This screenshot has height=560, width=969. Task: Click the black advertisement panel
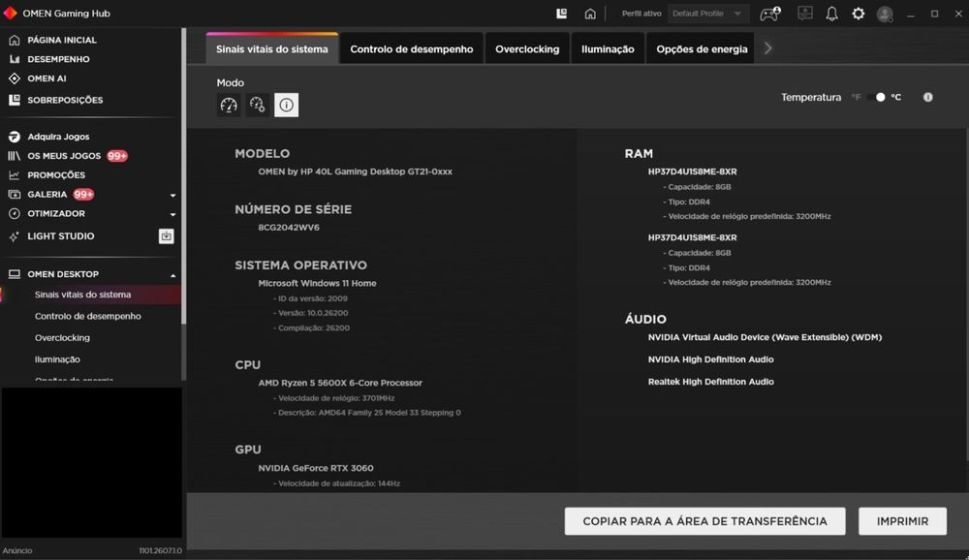coord(91,462)
